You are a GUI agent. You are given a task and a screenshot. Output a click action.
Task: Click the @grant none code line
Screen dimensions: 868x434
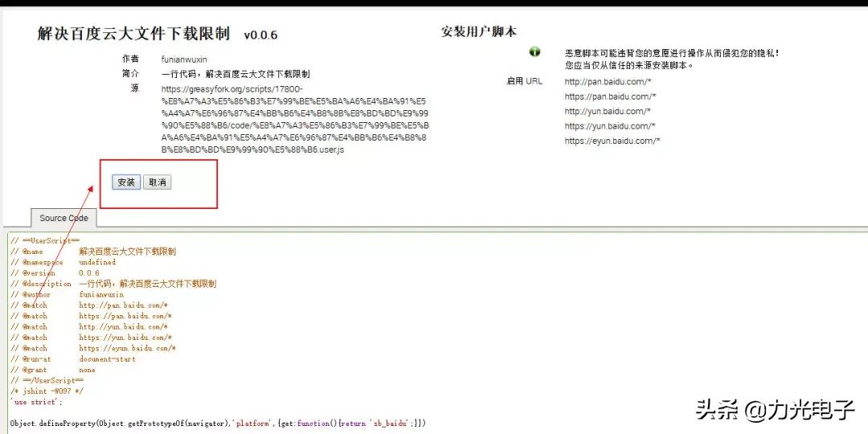click(52, 370)
